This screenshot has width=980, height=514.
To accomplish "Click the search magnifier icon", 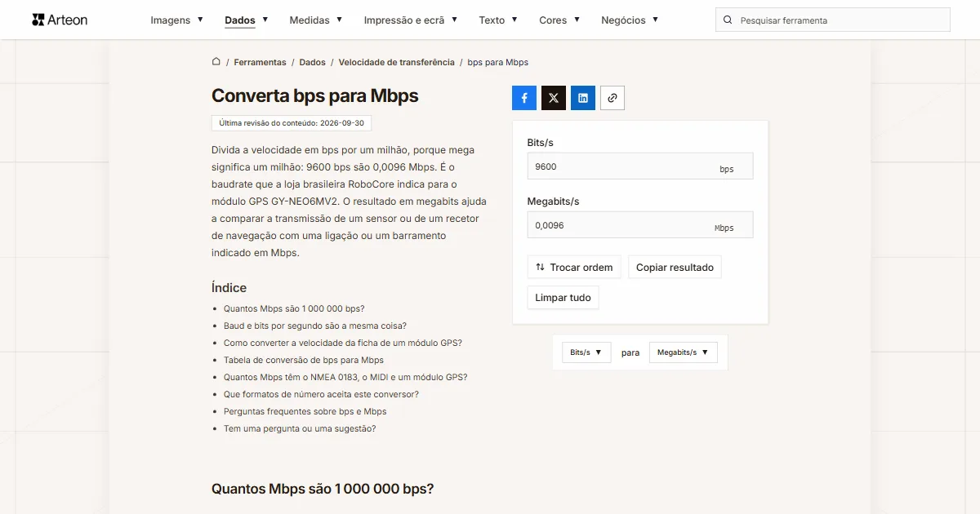I will (728, 20).
